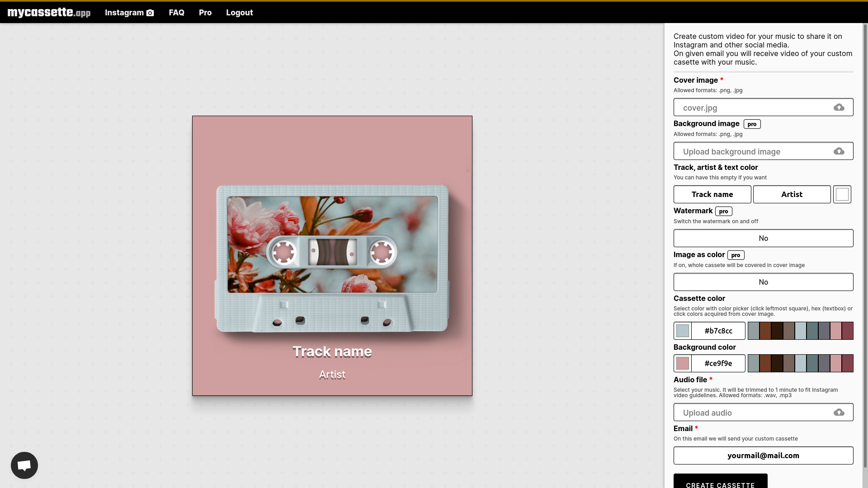Click the pro badge next to Image as color

pyautogui.click(x=735, y=255)
